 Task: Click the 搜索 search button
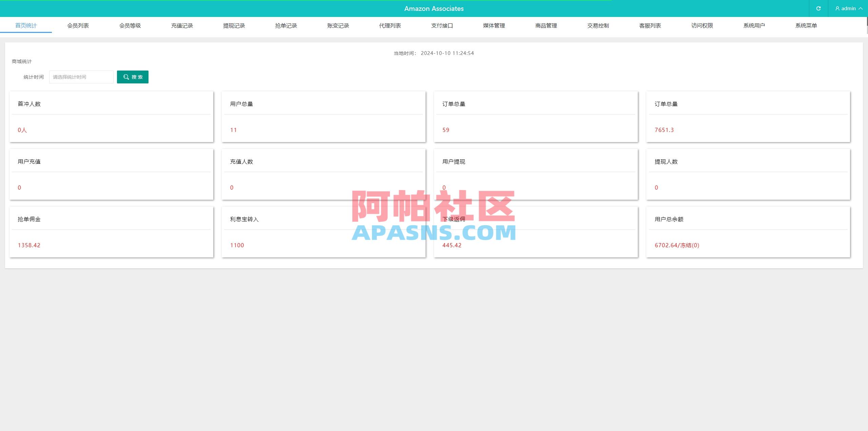pos(133,77)
